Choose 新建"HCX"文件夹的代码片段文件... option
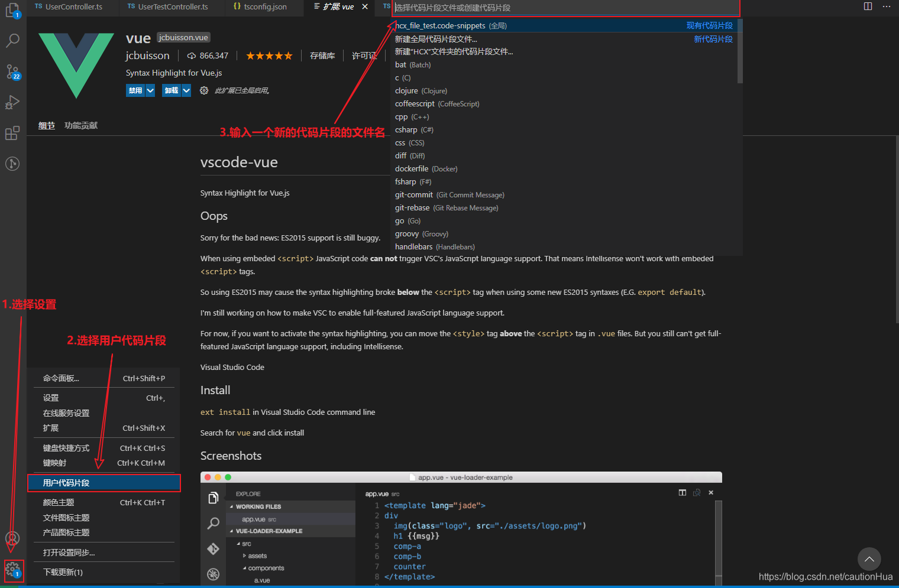 (x=564, y=52)
